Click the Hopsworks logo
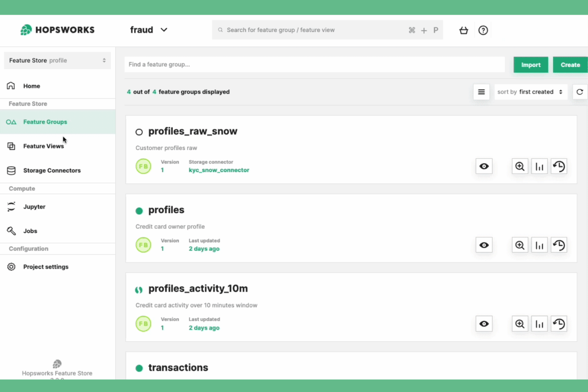The height and width of the screenshot is (392, 588). point(57,30)
